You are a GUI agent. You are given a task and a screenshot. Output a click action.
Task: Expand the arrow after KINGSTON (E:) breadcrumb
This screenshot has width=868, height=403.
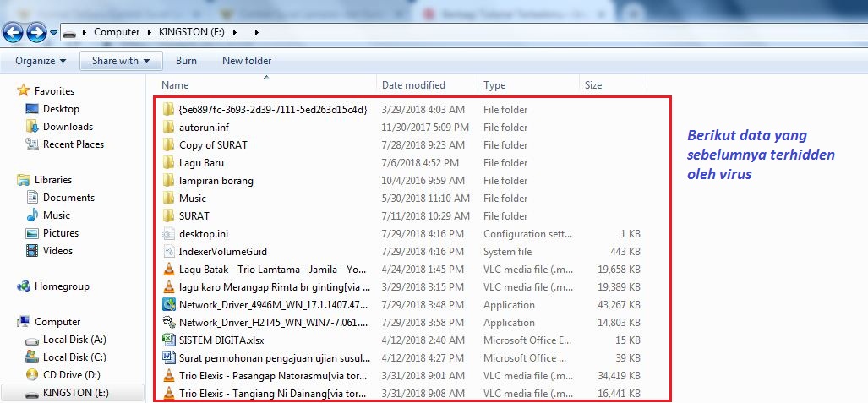click(235, 33)
